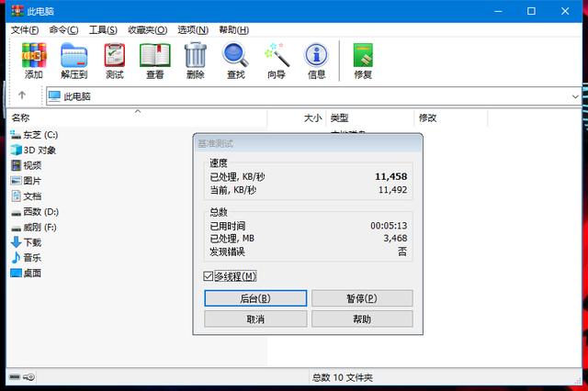Viewport: 588px width, 391px height.
Task: Open the 向导 (Wizard) tool
Action: (x=276, y=61)
